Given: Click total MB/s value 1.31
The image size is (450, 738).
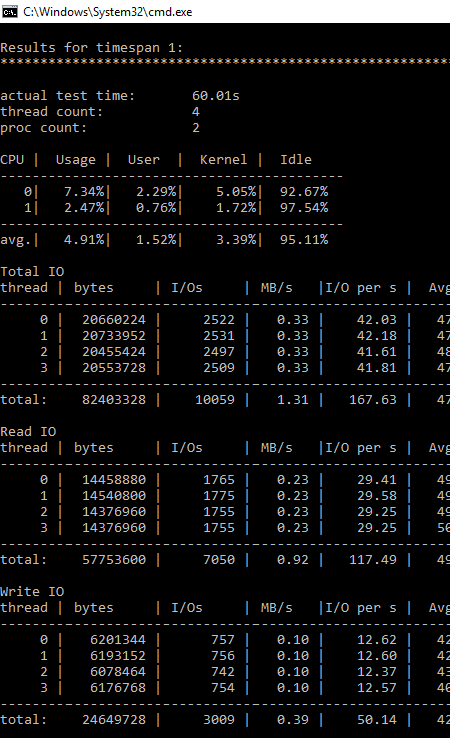Looking at the screenshot, I should [293, 400].
